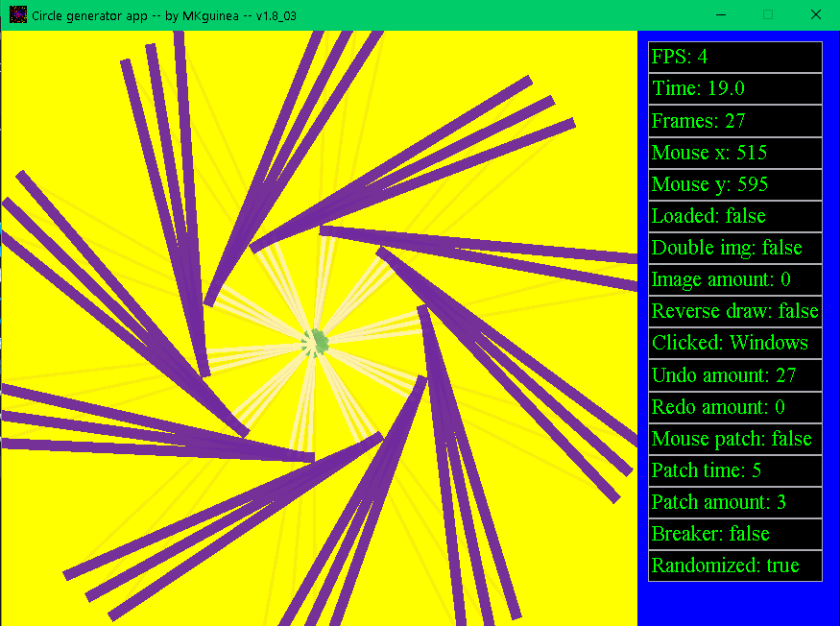Click the Circle generator app title text

tap(164, 15)
